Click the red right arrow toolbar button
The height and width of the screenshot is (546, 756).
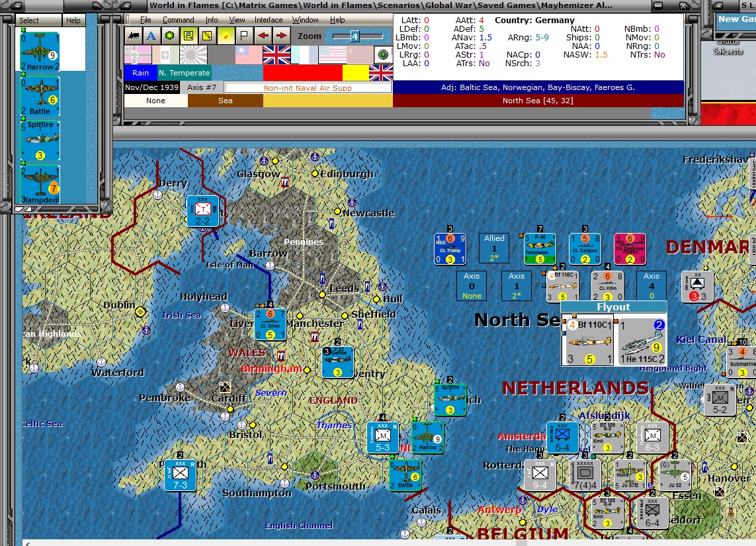282,36
